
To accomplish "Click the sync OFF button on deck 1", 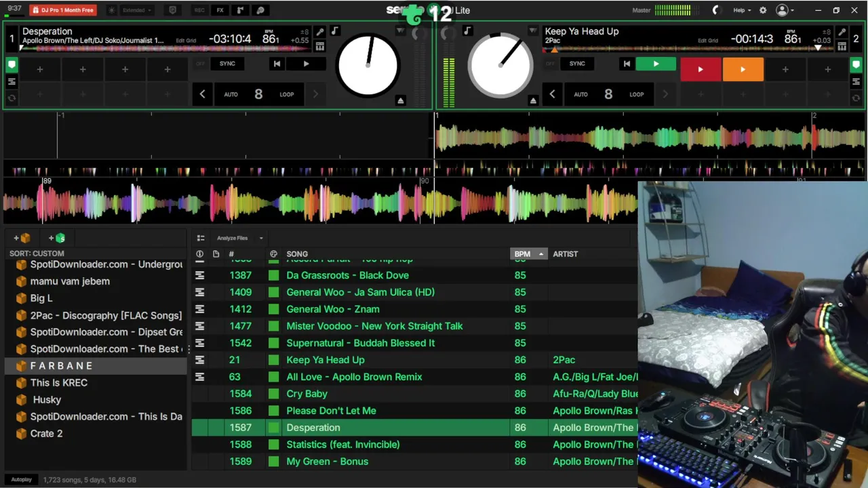I will (200, 64).
